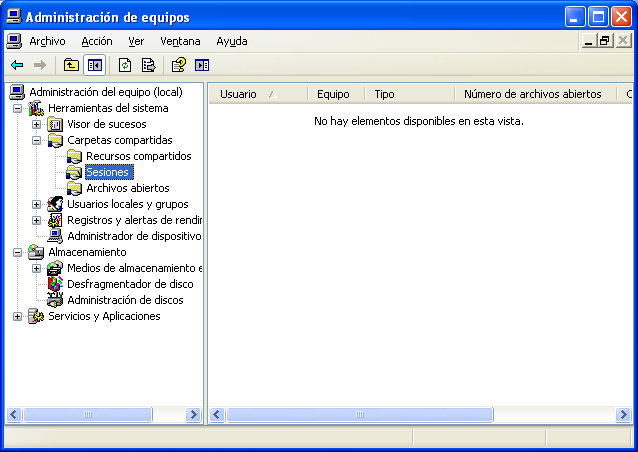This screenshot has width=638, height=452.
Task: Expand the Servicios y Aplicaciones node
Action: pyautogui.click(x=18, y=316)
